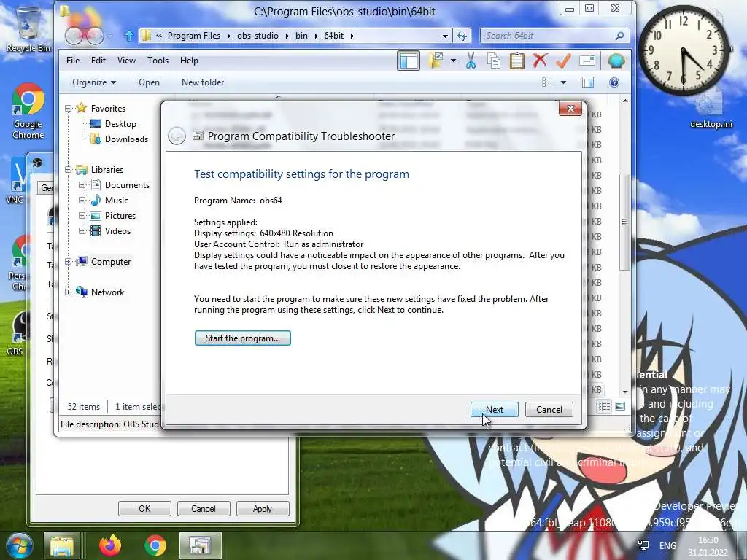Click the Paste clipboard toolbar icon
This screenshot has width=747, height=560.
coord(517,61)
